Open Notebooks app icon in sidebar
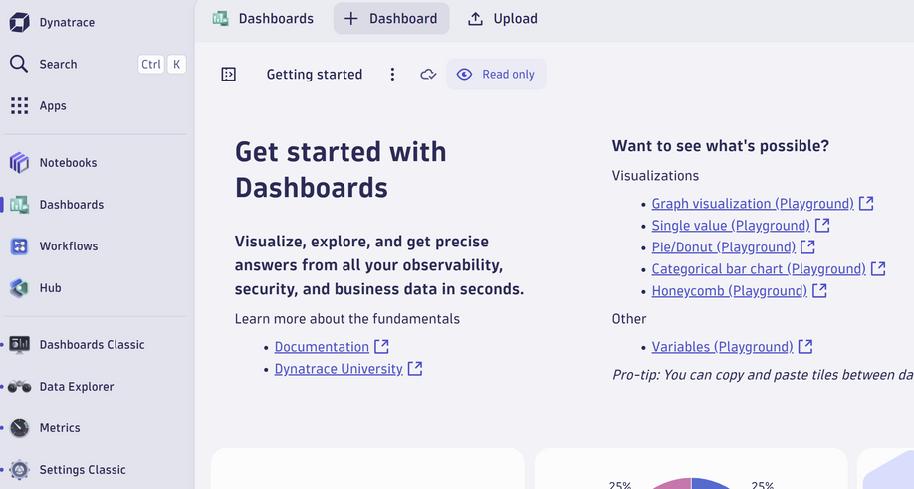The width and height of the screenshot is (914, 489). pos(19,163)
